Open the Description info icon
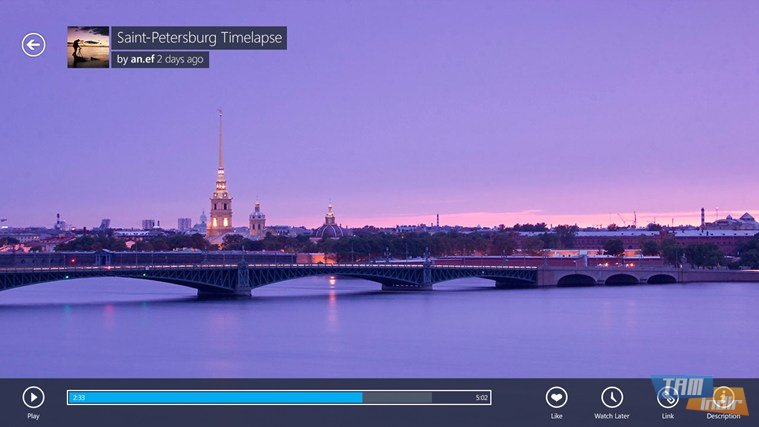The width and height of the screenshot is (759, 427). [724, 397]
